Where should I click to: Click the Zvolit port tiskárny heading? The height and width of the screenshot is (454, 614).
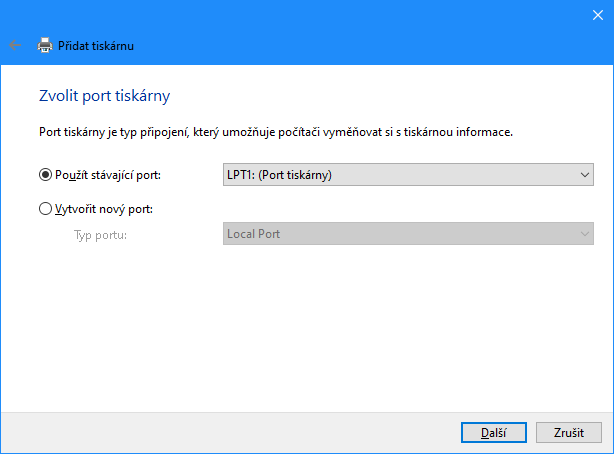tap(105, 96)
